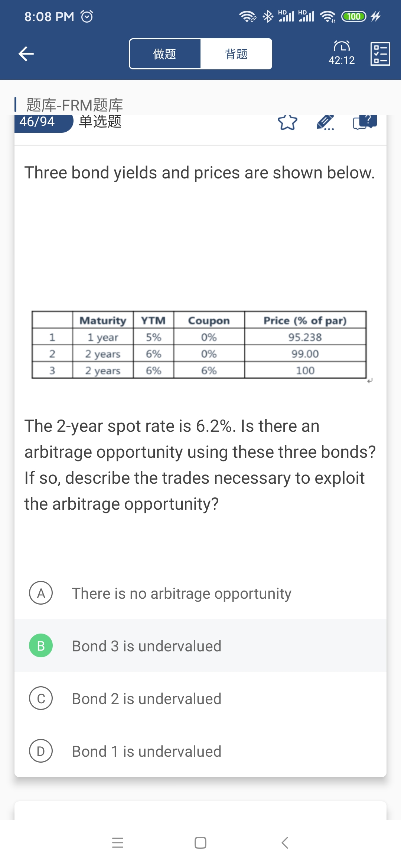Select option A radio circle

[x=41, y=593]
